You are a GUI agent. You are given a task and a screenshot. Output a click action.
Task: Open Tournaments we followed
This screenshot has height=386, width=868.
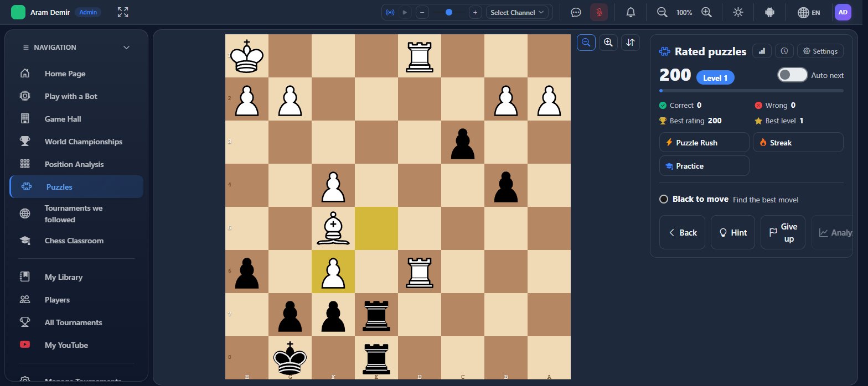[x=76, y=214]
